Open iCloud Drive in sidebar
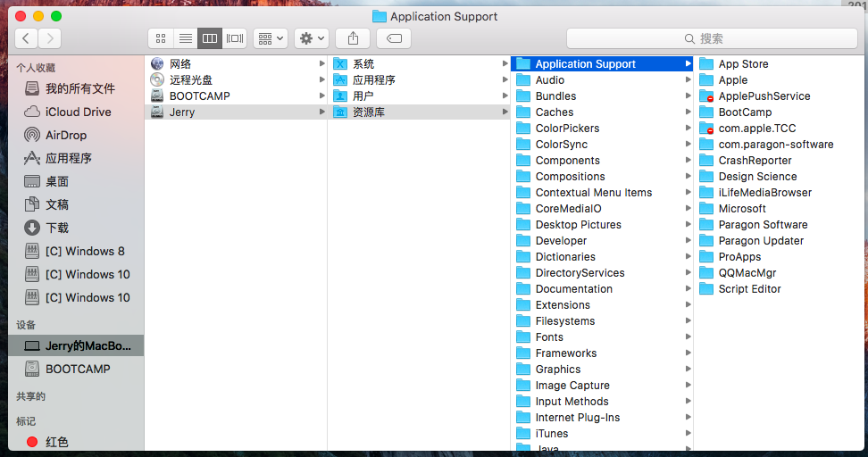 click(x=78, y=112)
